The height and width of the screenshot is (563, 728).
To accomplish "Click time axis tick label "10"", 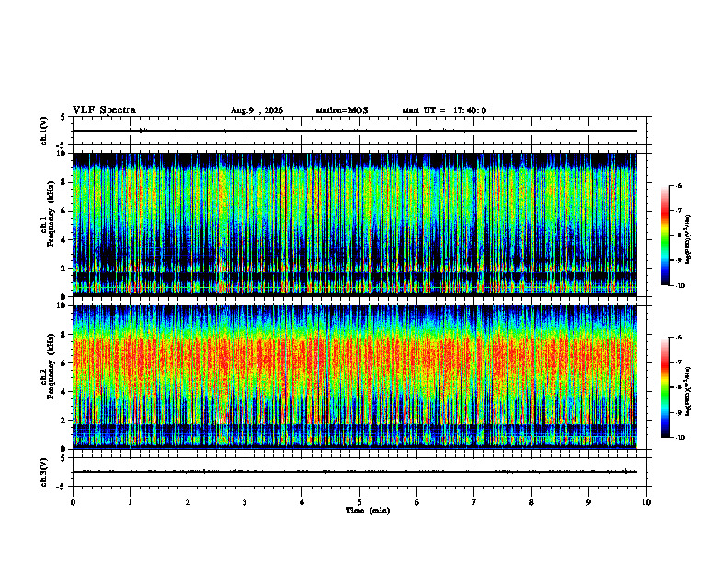I will 646,502.
